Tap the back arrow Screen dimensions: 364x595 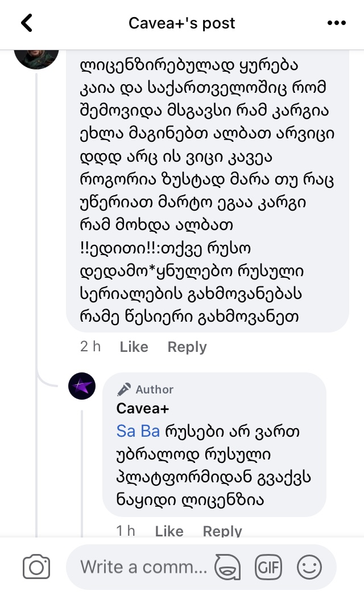pos(27,23)
